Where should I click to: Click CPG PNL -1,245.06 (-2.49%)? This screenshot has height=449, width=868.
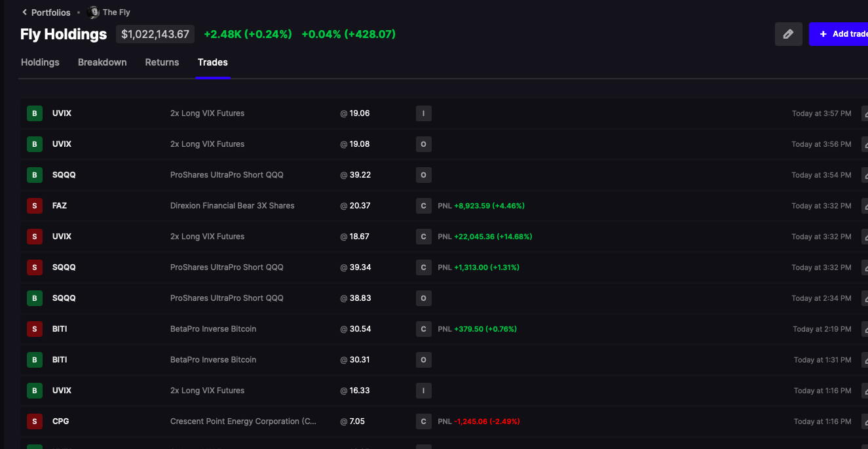(x=479, y=421)
